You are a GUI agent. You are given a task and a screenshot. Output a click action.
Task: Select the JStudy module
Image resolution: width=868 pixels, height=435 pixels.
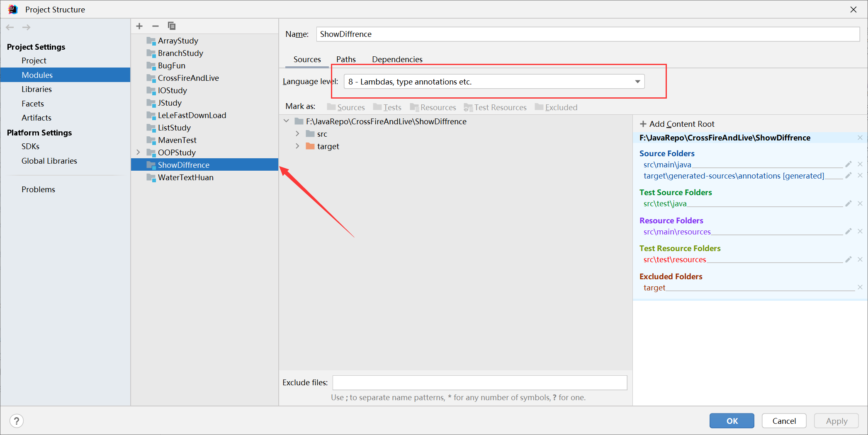point(170,103)
